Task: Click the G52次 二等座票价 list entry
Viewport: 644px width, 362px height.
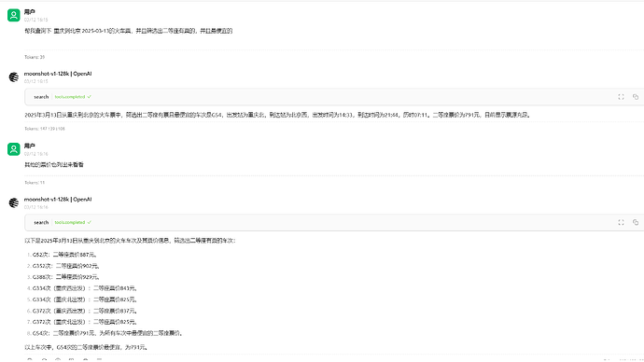Action: pos(64,255)
